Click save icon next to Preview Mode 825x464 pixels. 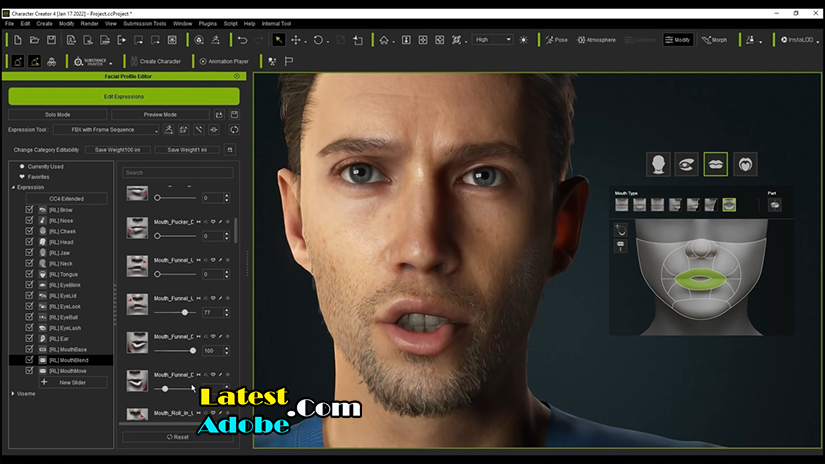(x=234, y=115)
